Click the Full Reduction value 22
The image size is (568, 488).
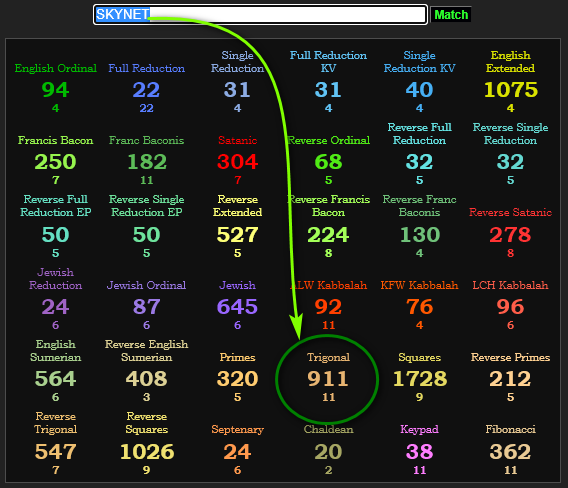pyautogui.click(x=146, y=89)
